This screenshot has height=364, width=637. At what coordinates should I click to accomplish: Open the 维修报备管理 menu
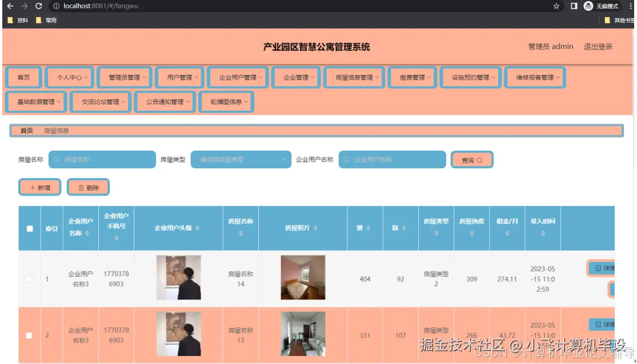pos(535,77)
